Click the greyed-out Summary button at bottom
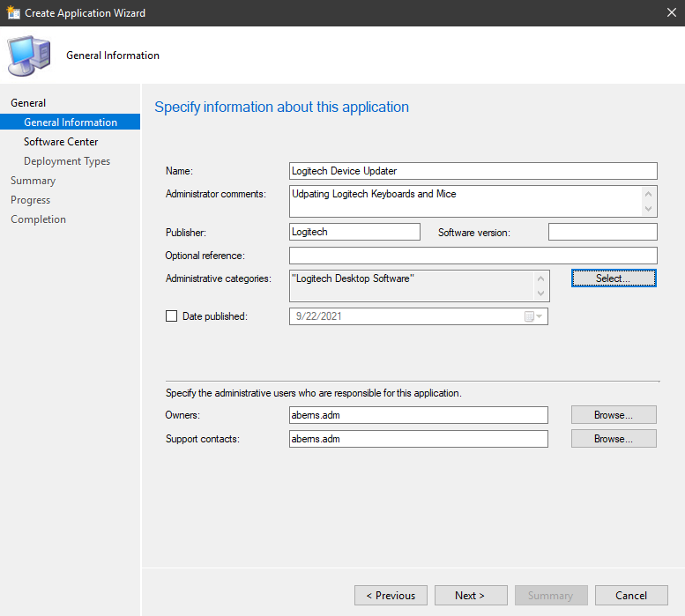Screen dimensions: 685x616 [x=551, y=596]
